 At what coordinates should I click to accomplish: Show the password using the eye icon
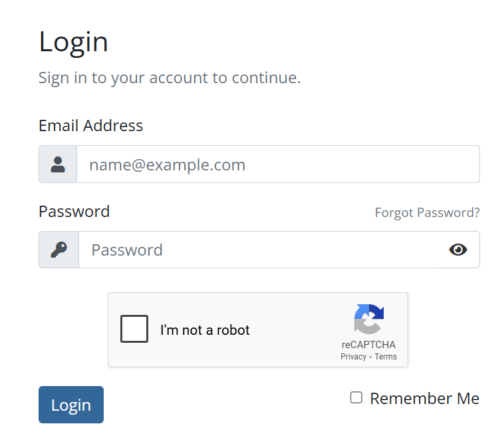(x=458, y=250)
